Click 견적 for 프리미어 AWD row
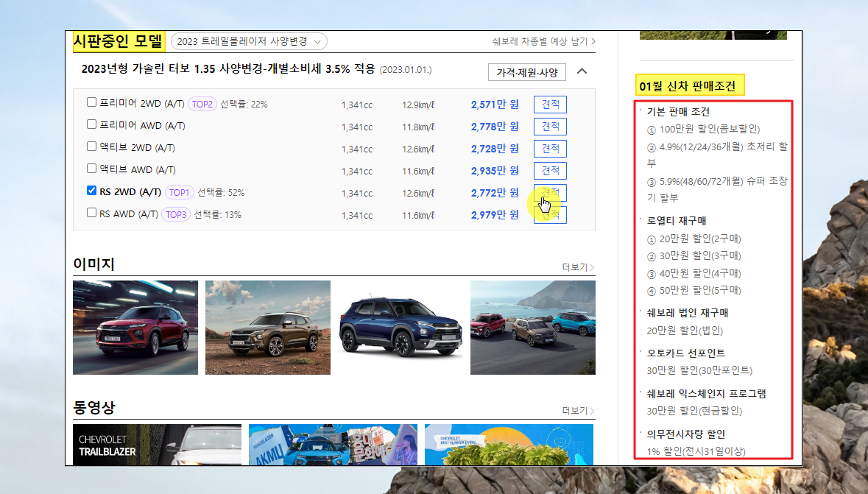Screen dimensions: 868x494 [x=550, y=127]
